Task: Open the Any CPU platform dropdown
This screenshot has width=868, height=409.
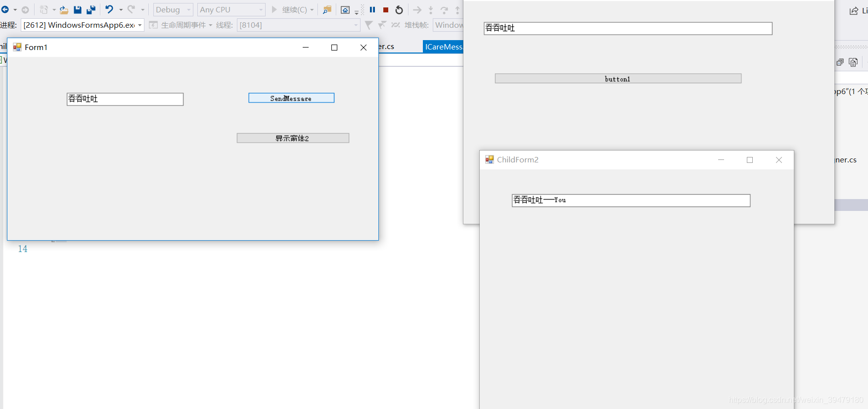Action: (x=231, y=10)
